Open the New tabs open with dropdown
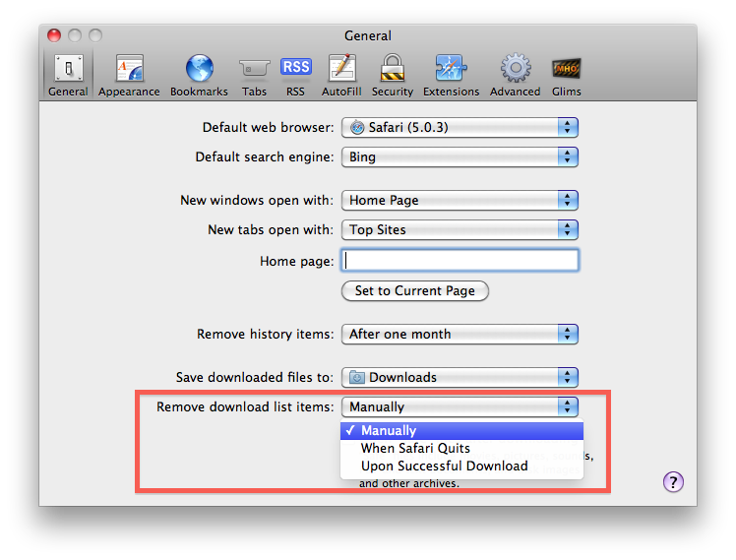The height and width of the screenshot is (560, 736). coord(460,230)
